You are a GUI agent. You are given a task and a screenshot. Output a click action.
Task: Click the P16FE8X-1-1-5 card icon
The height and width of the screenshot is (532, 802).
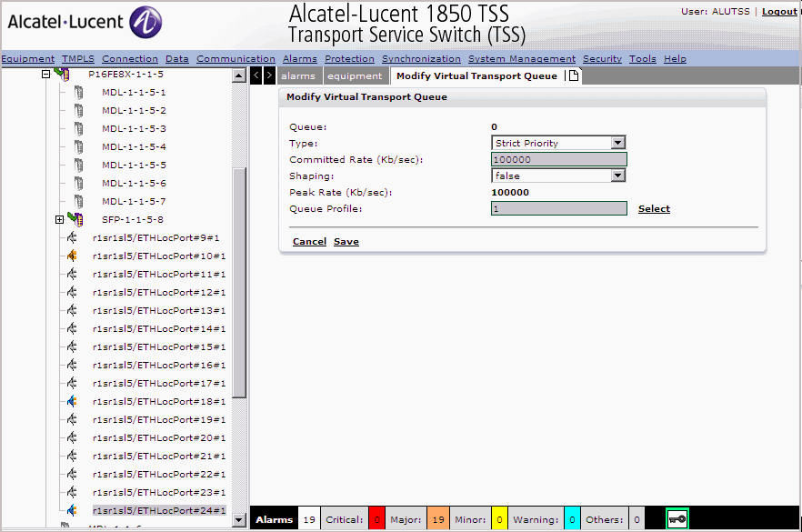tap(62, 75)
